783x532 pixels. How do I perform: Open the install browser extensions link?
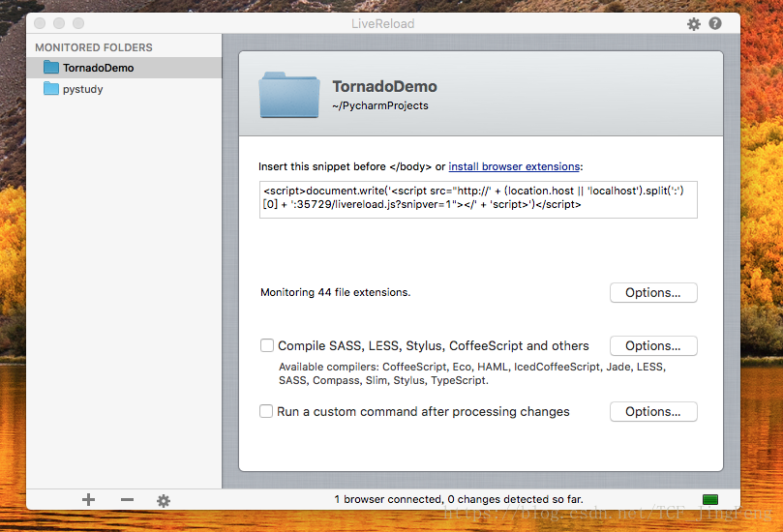[x=514, y=166]
